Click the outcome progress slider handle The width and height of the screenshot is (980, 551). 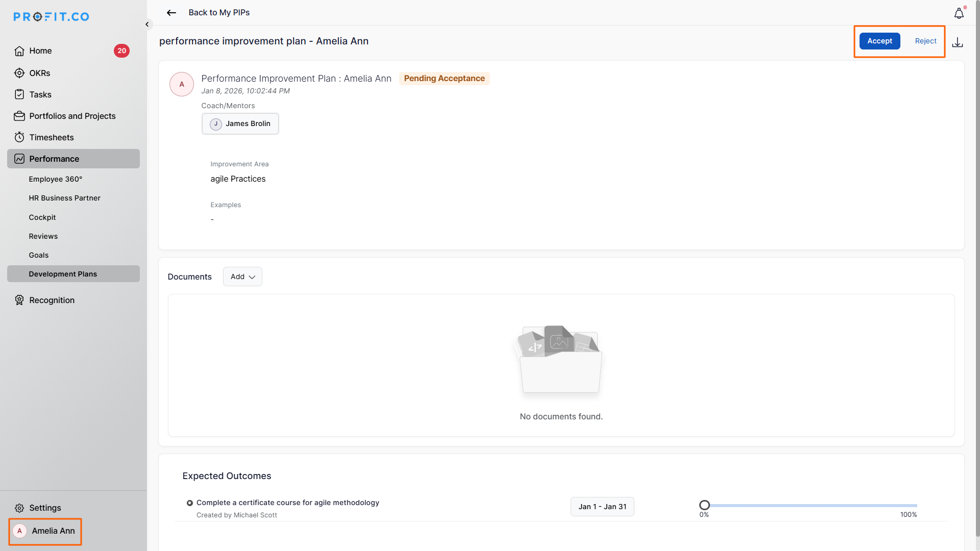pyautogui.click(x=704, y=505)
